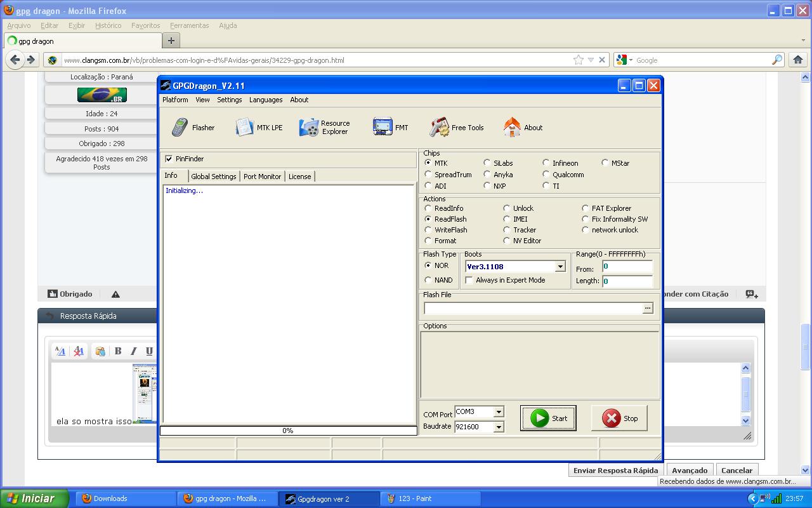Open the Firefox Favoritos menu
Viewport: 812px width, 508px height.
pos(146,25)
